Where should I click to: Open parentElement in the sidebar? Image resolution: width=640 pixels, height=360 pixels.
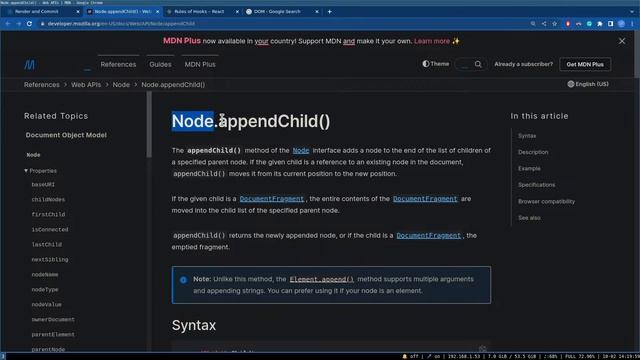point(53,334)
